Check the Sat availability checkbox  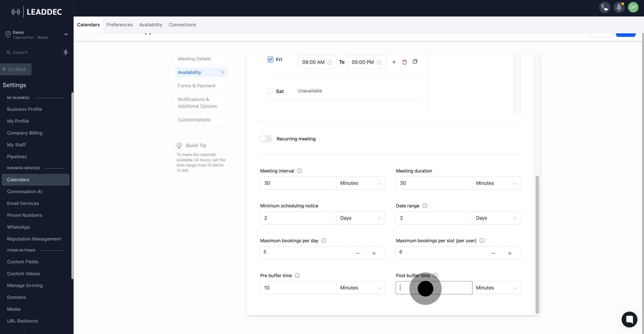[270, 91]
